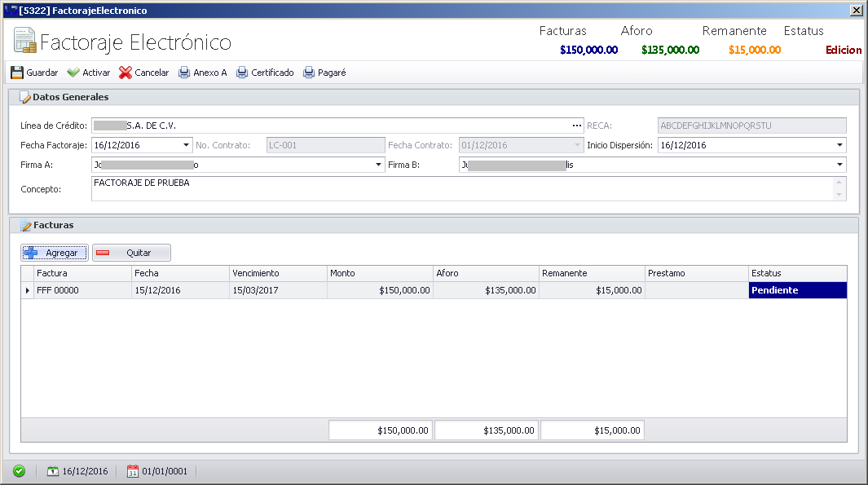
Task: Print Anexo A using its printer icon
Action: tap(183, 73)
